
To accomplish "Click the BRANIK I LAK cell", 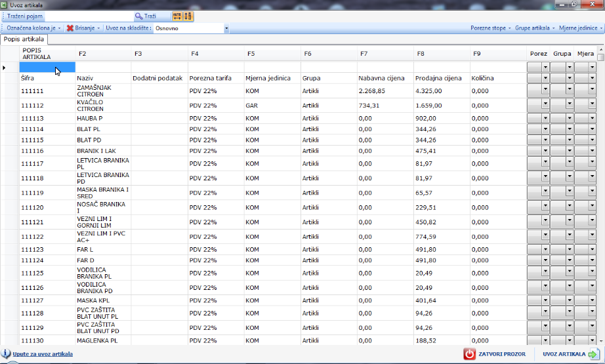I will point(103,151).
